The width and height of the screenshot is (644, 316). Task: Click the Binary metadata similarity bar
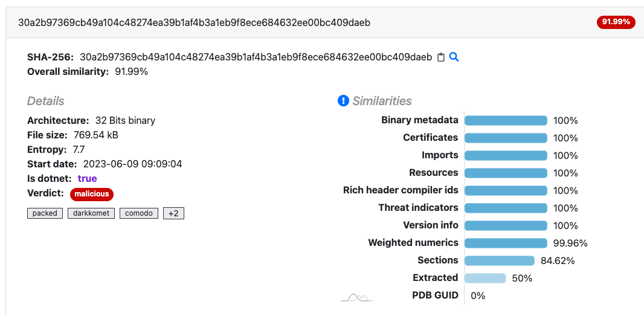506,120
